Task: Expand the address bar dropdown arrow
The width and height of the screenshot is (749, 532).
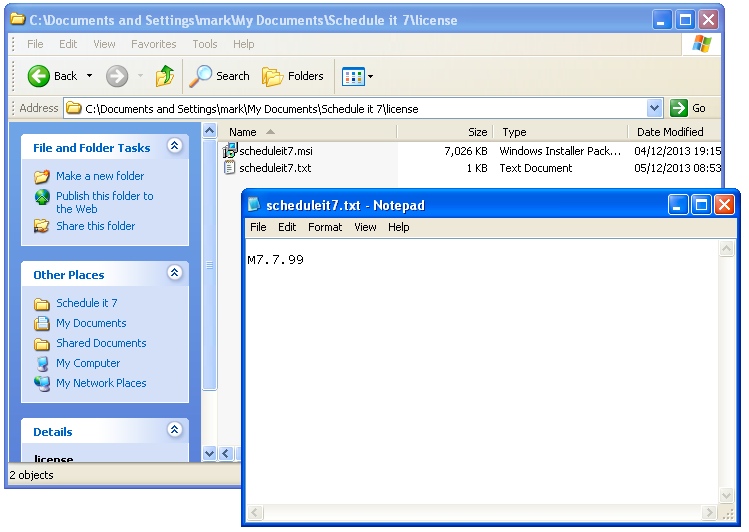Action: tap(654, 108)
